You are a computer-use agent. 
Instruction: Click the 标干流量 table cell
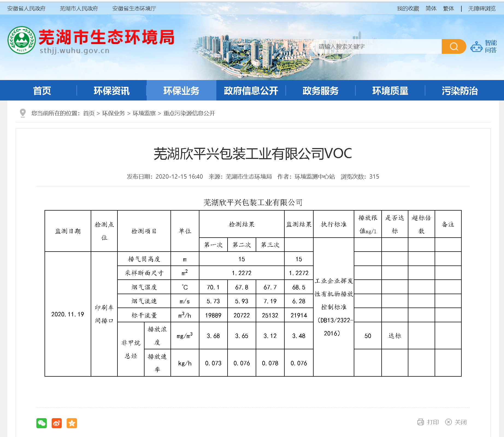point(144,315)
